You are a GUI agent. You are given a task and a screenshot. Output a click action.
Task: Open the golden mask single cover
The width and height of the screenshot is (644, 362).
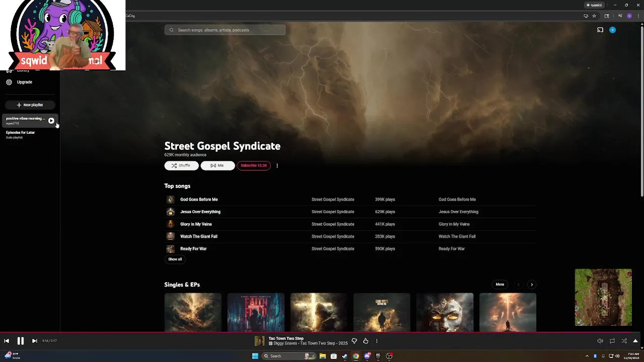[x=445, y=312]
